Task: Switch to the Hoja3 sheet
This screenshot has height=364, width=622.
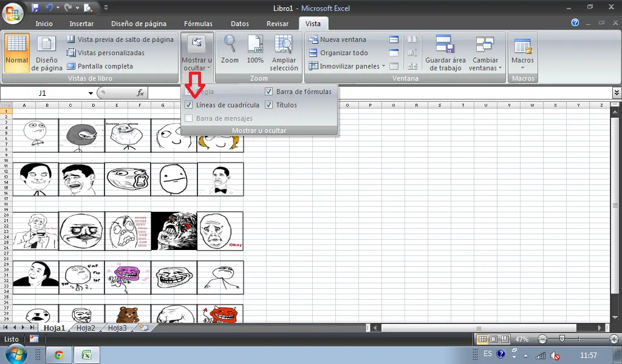Action: (117, 328)
